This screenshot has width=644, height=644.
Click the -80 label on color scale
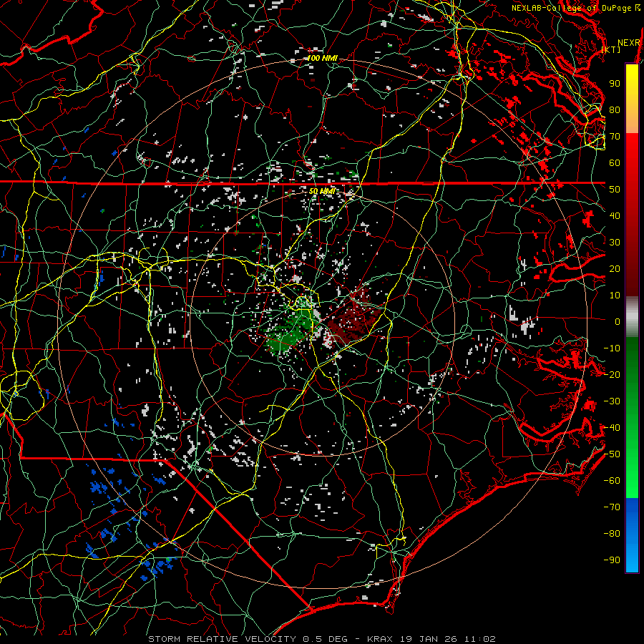pyautogui.click(x=612, y=534)
